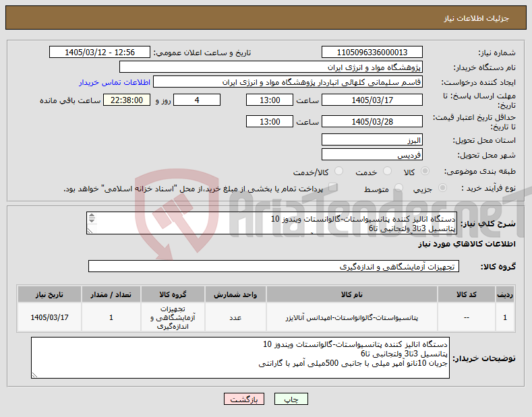Click the remaining days field showing 4
Image resolution: width=532 pixels, height=417 pixels.
197,100
